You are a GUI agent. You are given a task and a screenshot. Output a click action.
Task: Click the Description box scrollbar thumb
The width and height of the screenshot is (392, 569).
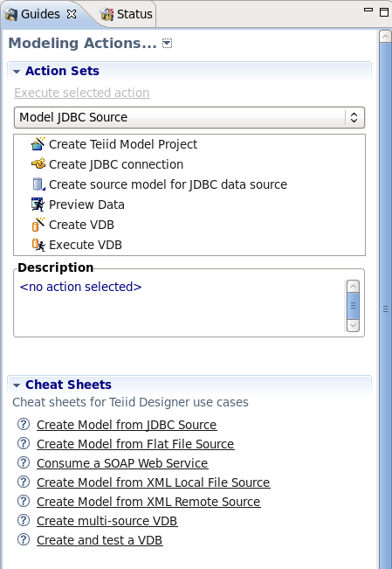click(353, 306)
